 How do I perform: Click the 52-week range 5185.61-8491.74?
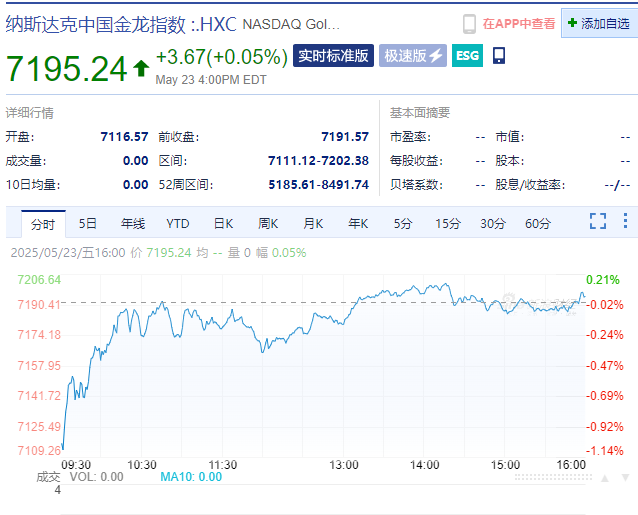(x=318, y=185)
